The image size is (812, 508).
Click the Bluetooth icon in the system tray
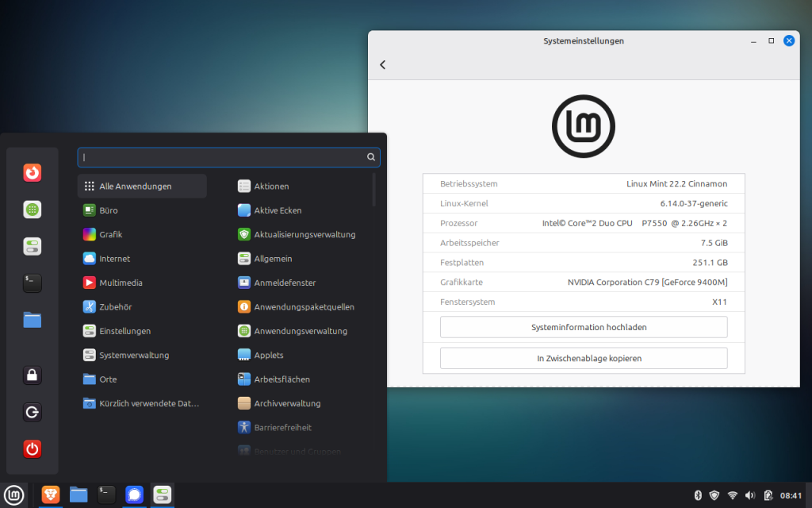(698, 495)
